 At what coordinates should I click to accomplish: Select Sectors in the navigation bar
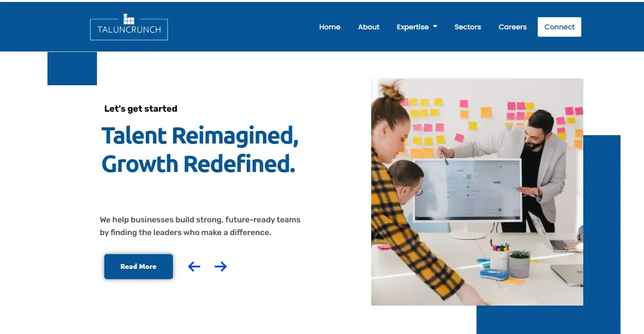467,27
